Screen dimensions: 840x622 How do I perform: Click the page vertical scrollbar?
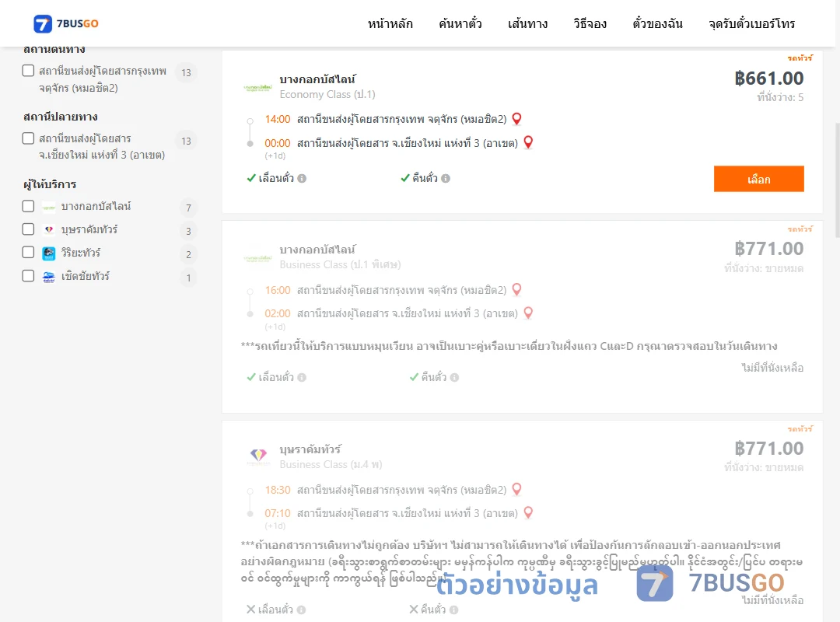(x=838, y=180)
